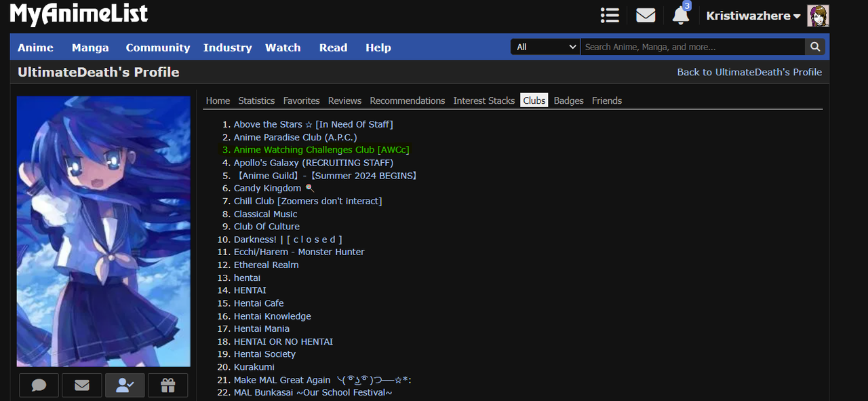Expand the Kristiwazhere account dropdown
This screenshot has width=868, height=401.
pos(753,16)
